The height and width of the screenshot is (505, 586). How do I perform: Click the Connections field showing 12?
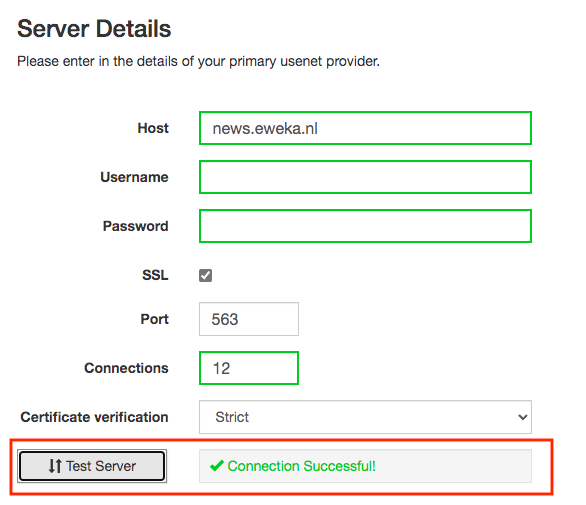[249, 368]
